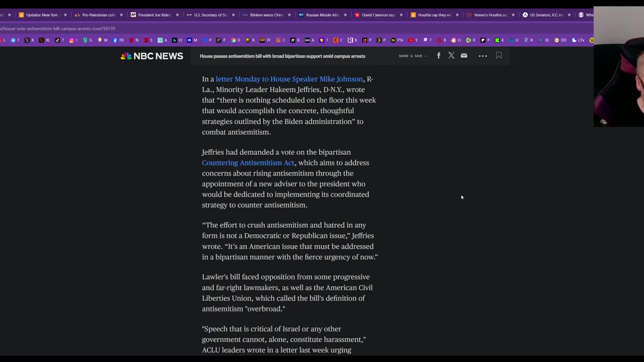Open the Twitch bookmark labeled T

click(x=428, y=40)
